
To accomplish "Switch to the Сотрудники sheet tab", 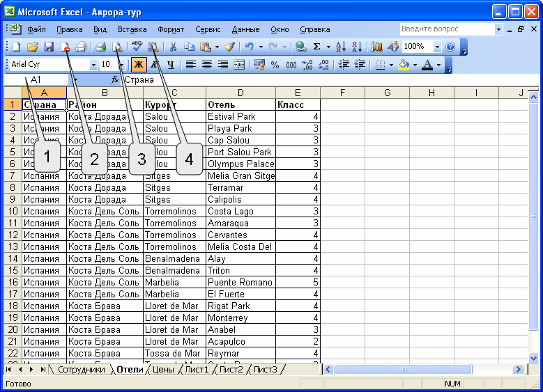I will tap(82, 370).
